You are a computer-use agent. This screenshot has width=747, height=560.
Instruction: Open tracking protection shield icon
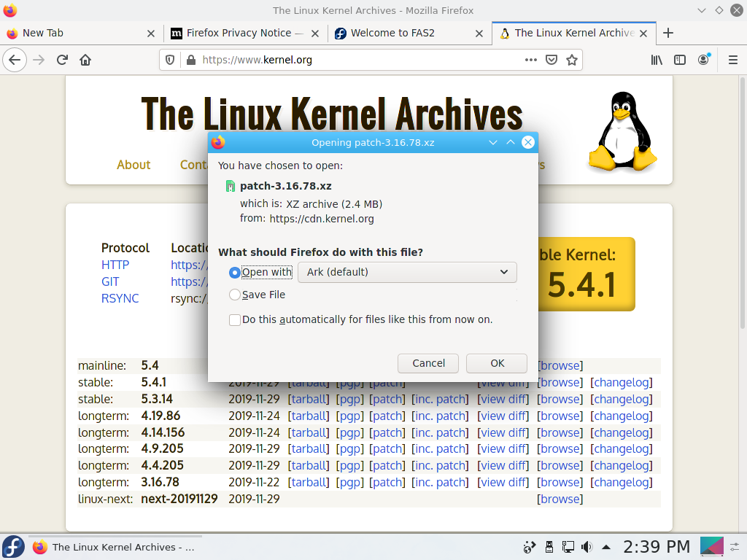170,60
